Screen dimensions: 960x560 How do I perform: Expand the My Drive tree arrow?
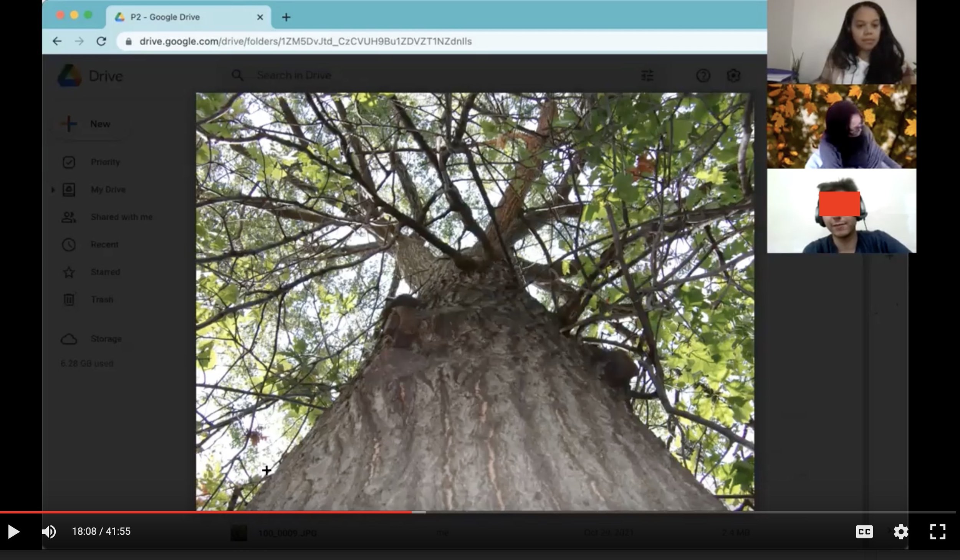(x=53, y=190)
